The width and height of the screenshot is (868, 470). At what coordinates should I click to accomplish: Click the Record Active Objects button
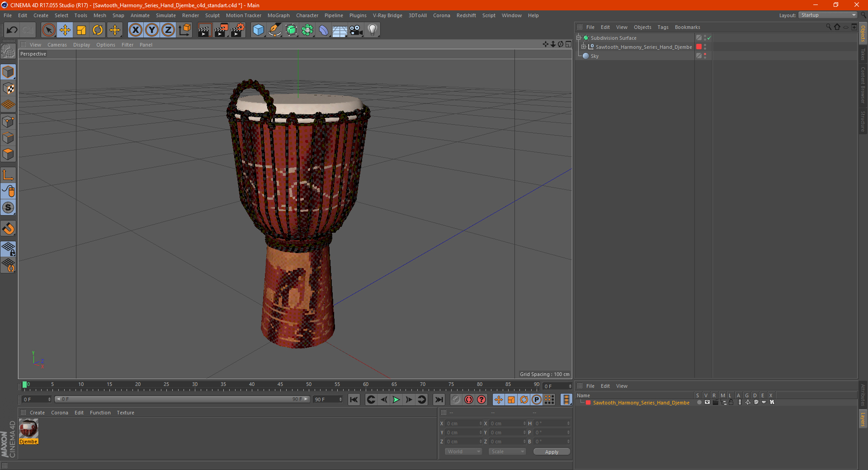(456, 399)
